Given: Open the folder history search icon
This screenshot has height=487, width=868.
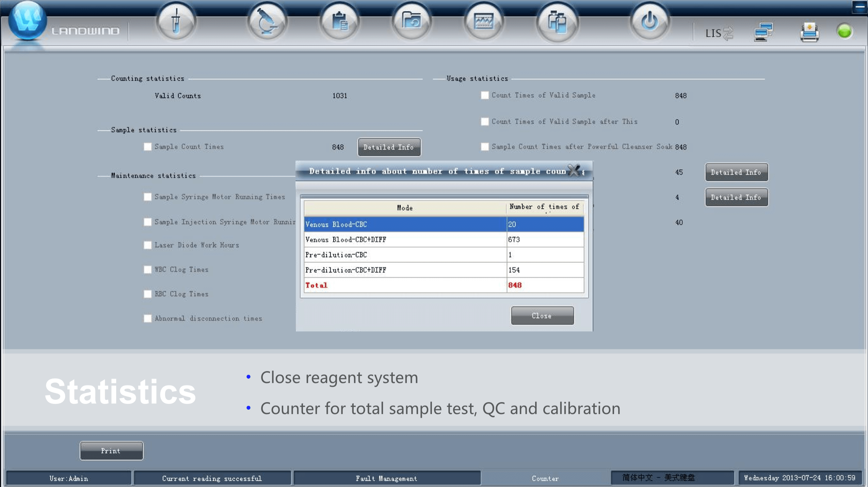Looking at the screenshot, I should coord(412,22).
